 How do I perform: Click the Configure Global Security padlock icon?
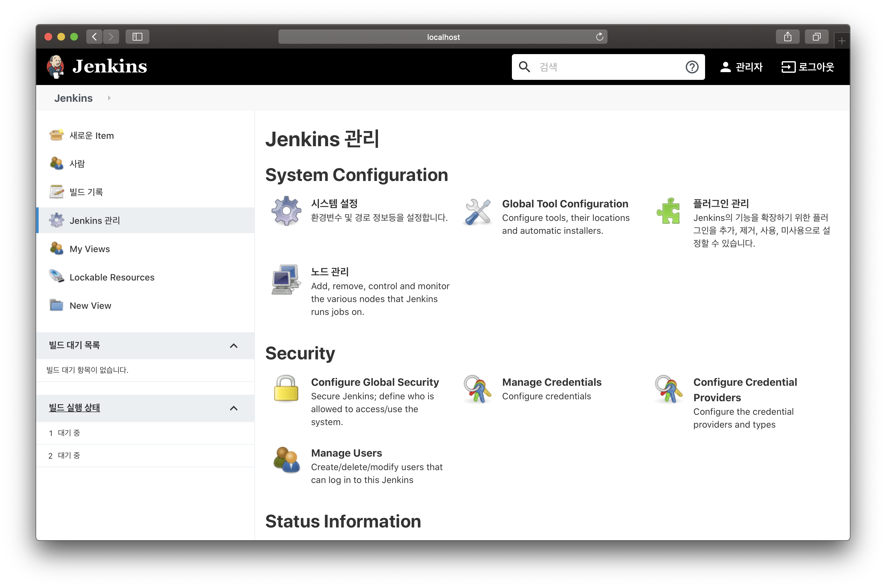coord(286,389)
